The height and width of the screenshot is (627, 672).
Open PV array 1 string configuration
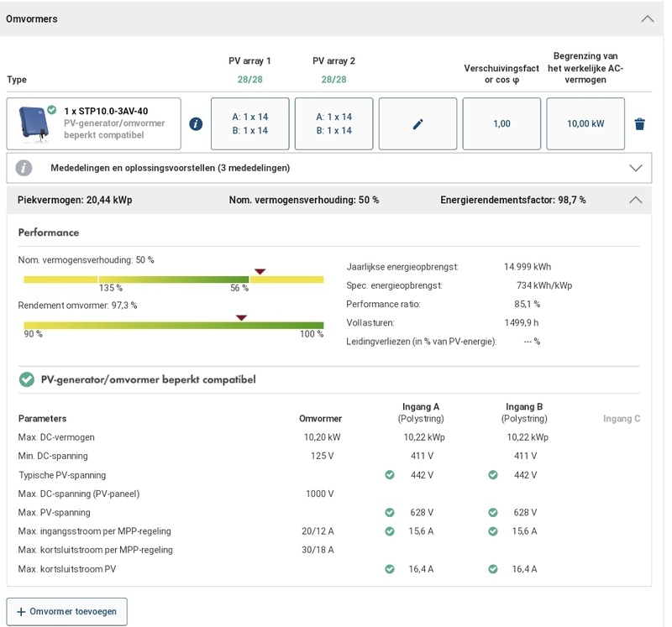(x=249, y=124)
